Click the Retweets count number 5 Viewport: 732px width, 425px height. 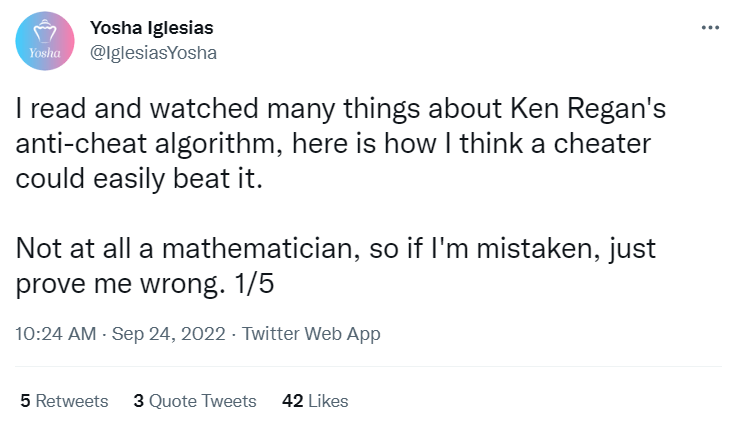pos(25,401)
